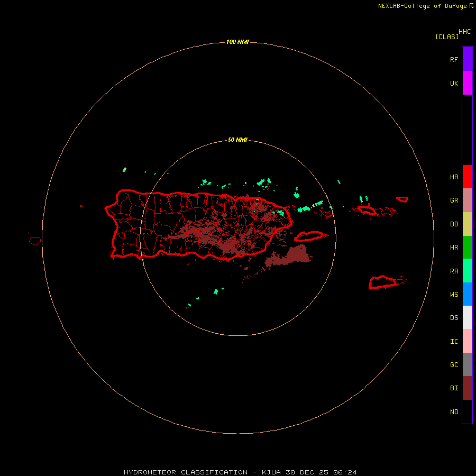This screenshot has height=476, width=476.
Task: Click the GR legend label
Action: click(454, 200)
